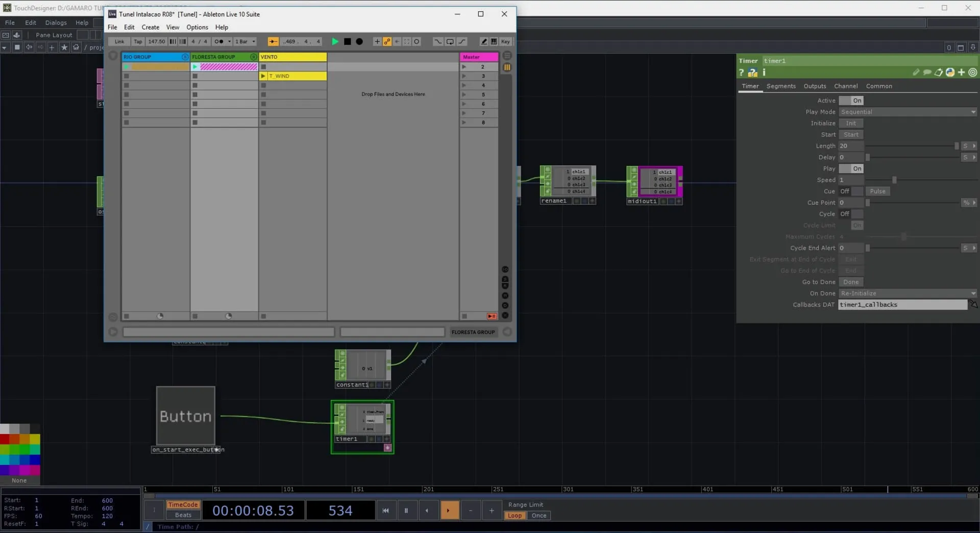Toggle the Play parameter switch
This screenshot has width=980, height=533.
click(x=851, y=168)
